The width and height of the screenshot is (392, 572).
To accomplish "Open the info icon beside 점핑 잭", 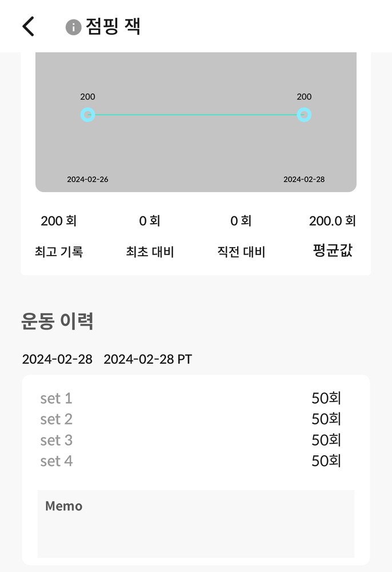I will pyautogui.click(x=73, y=27).
